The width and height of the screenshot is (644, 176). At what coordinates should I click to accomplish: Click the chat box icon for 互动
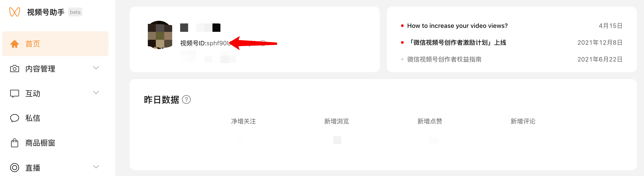pyautogui.click(x=15, y=93)
